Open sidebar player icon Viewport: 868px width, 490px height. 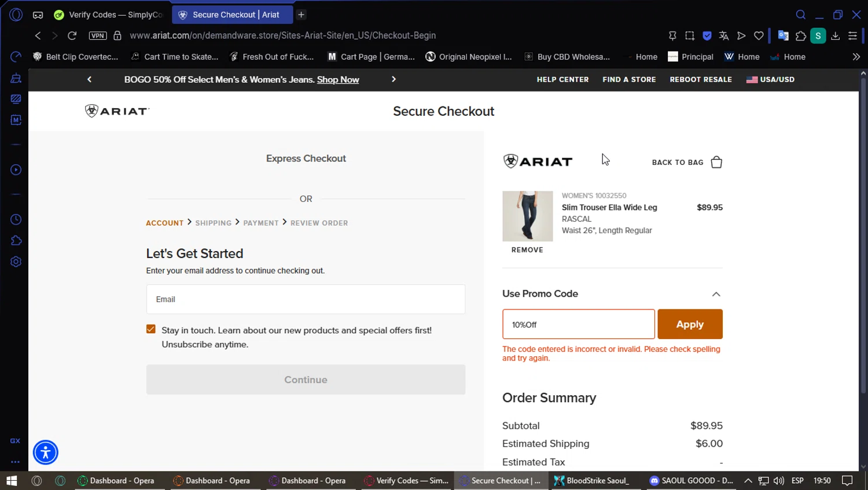click(x=16, y=170)
